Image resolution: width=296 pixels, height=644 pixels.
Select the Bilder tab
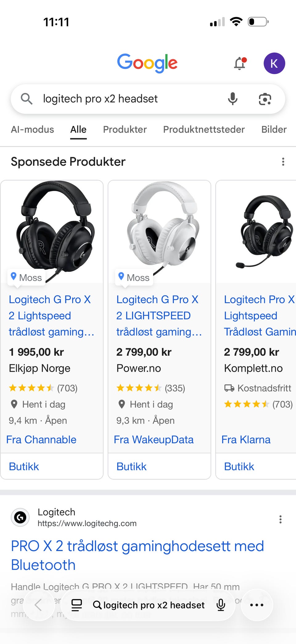pos(274,129)
